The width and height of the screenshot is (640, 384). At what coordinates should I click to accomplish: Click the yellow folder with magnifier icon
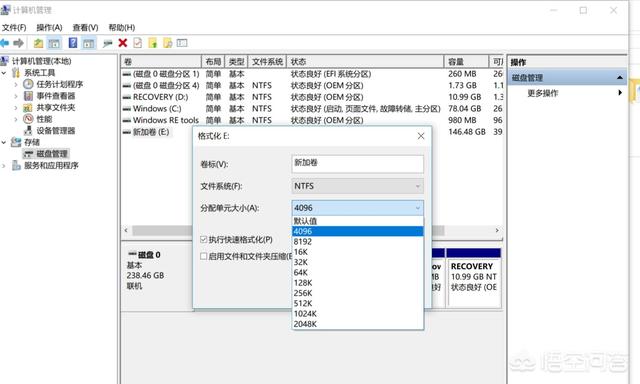(x=168, y=43)
